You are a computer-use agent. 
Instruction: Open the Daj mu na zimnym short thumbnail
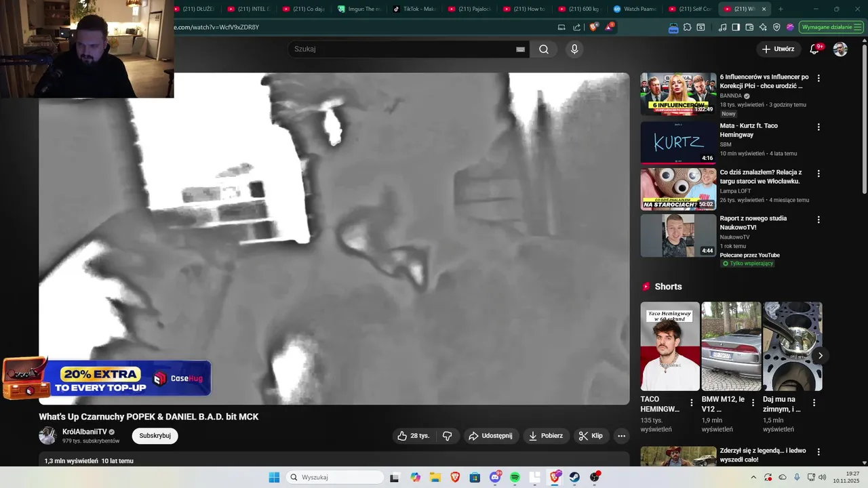point(792,346)
